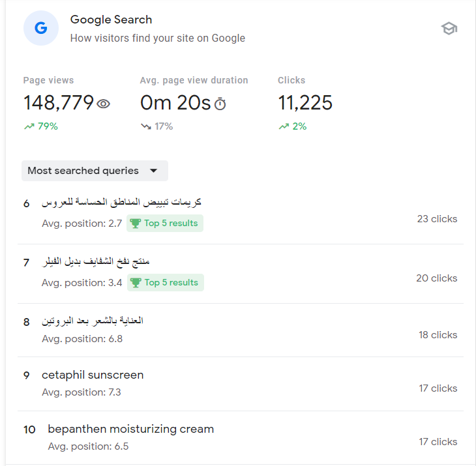Click the green trend arrow next to 79%
The height and width of the screenshot is (466, 476).
click(29, 126)
